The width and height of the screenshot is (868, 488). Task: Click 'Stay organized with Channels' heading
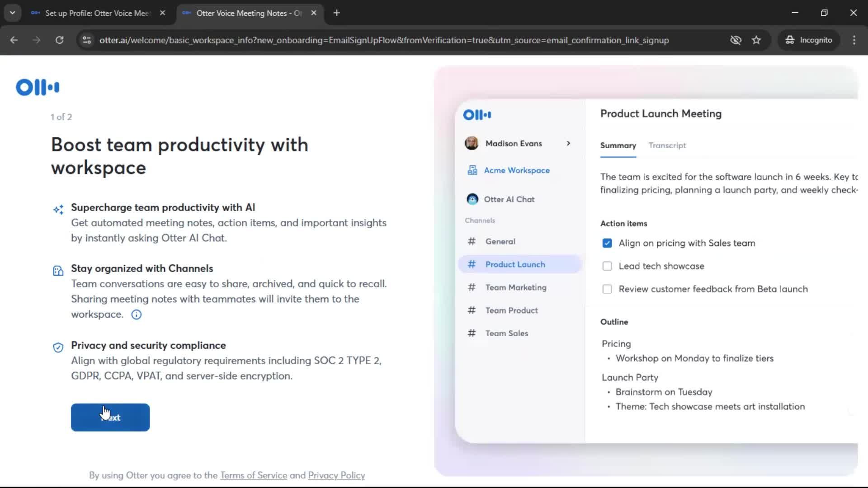coord(142,268)
